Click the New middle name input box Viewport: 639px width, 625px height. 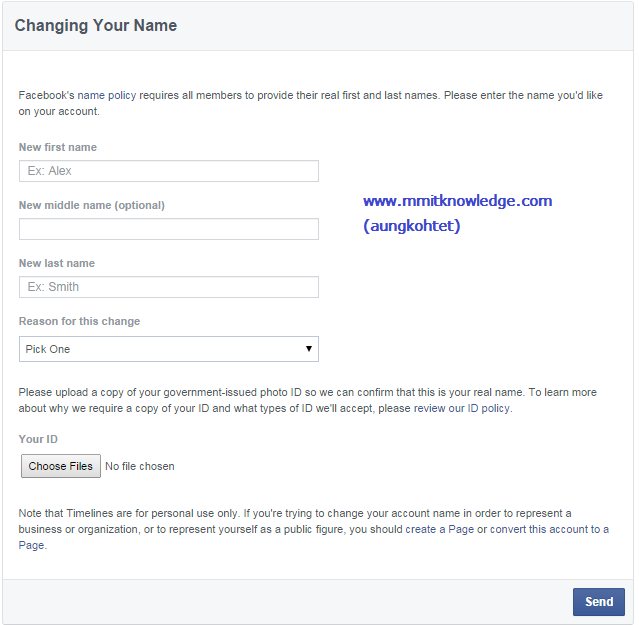click(x=169, y=229)
